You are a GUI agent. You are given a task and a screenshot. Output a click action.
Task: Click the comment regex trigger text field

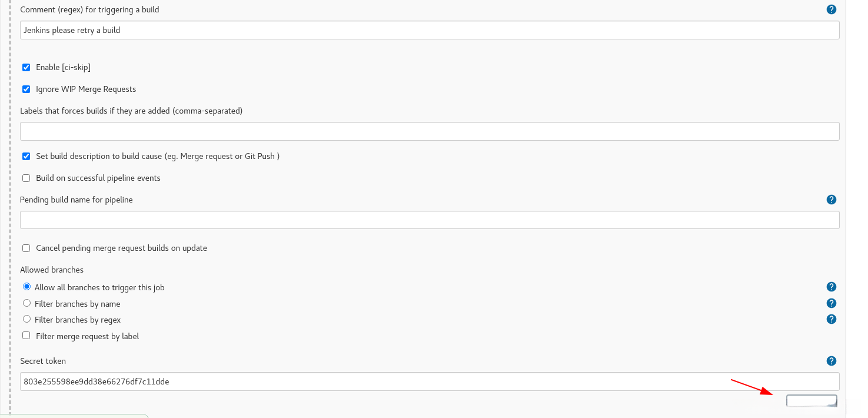point(430,31)
